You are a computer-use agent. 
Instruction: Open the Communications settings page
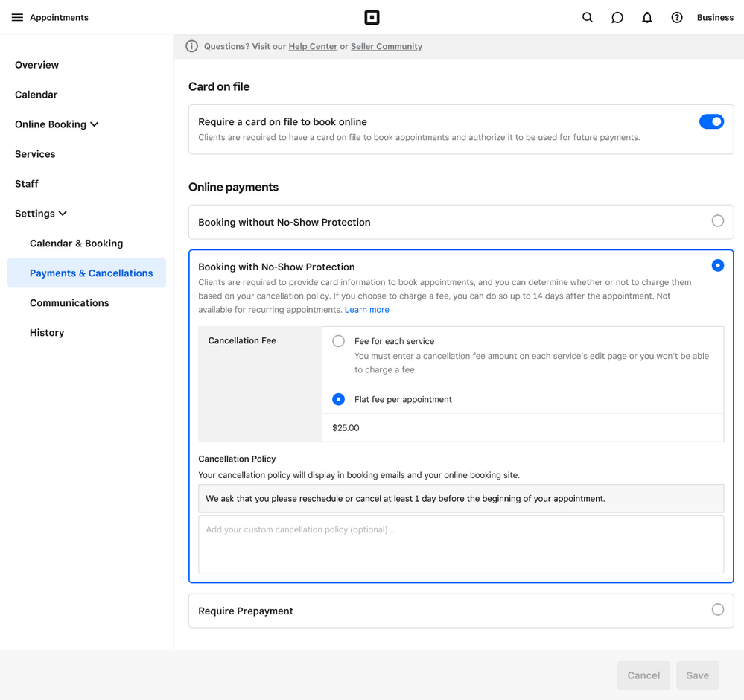[69, 303]
